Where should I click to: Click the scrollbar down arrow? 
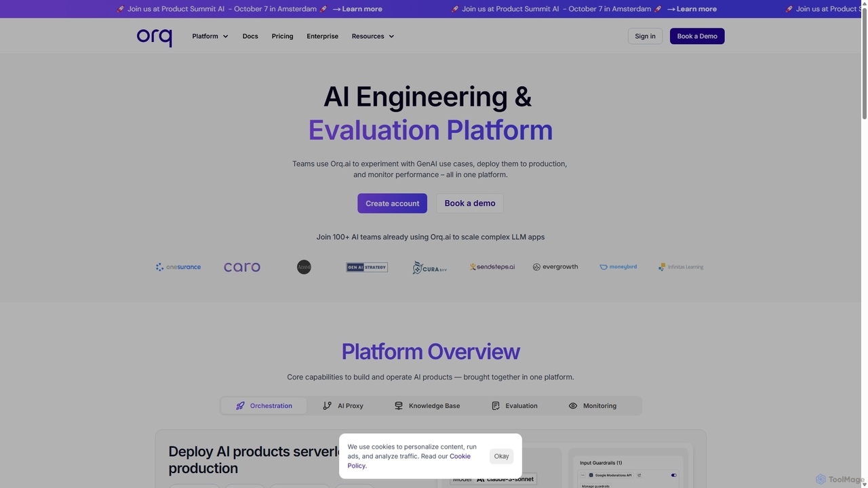[864, 484]
